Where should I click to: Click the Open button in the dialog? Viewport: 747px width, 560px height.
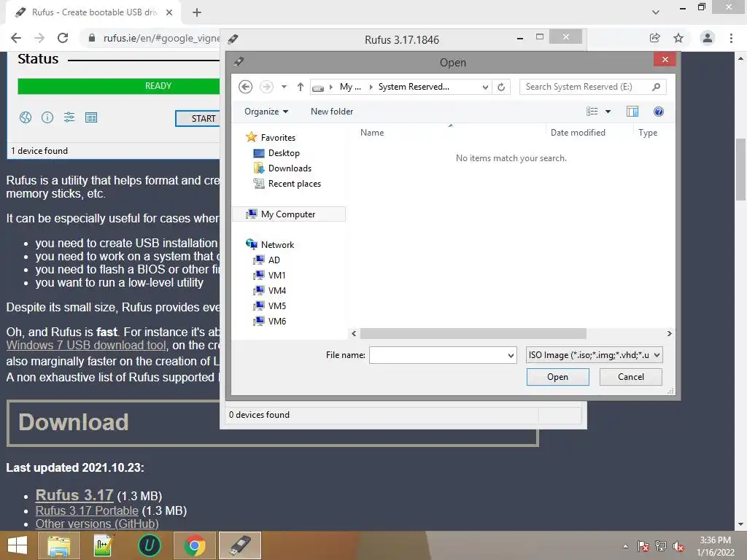click(557, 377)
